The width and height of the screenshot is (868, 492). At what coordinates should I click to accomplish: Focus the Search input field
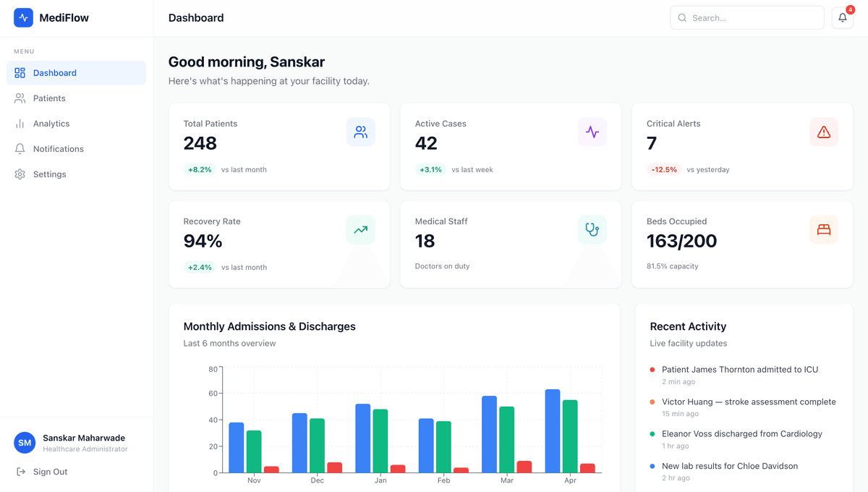click(x=747, y=18)
